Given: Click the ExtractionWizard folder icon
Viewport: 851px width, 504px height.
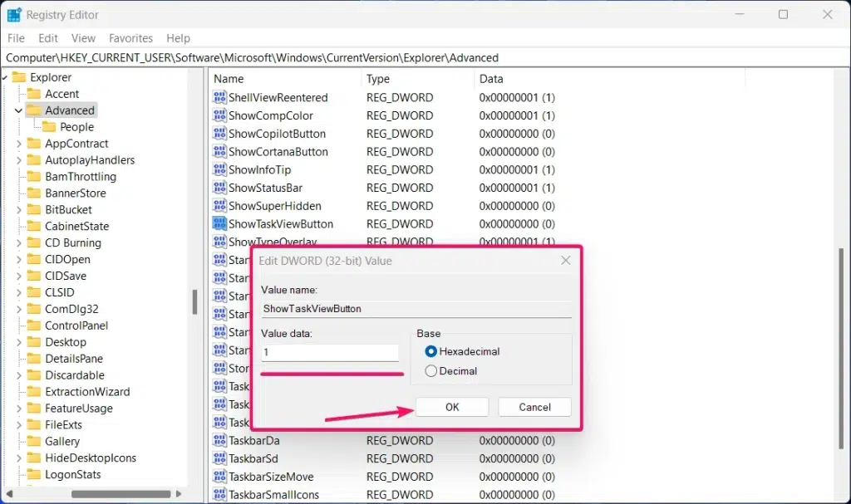Looking at the screenshot, I should pyautogui.click(x=34, y=392).
